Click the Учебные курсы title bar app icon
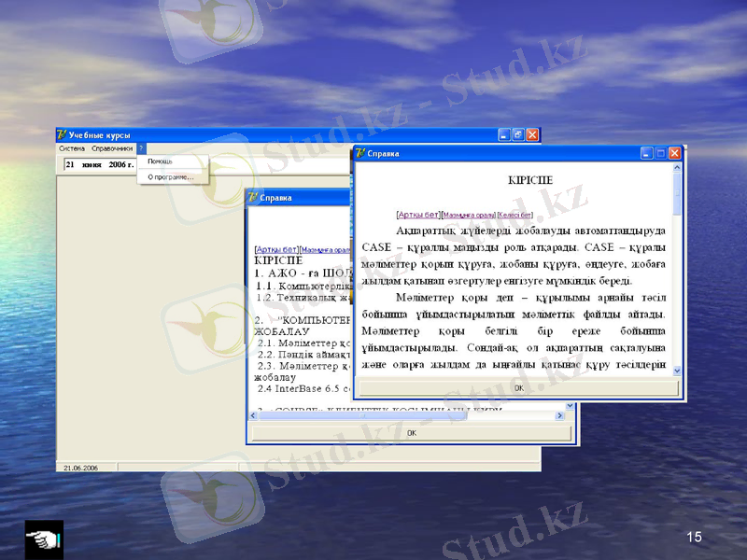Screen dimensions: 747x560 (x=62, y=135)
